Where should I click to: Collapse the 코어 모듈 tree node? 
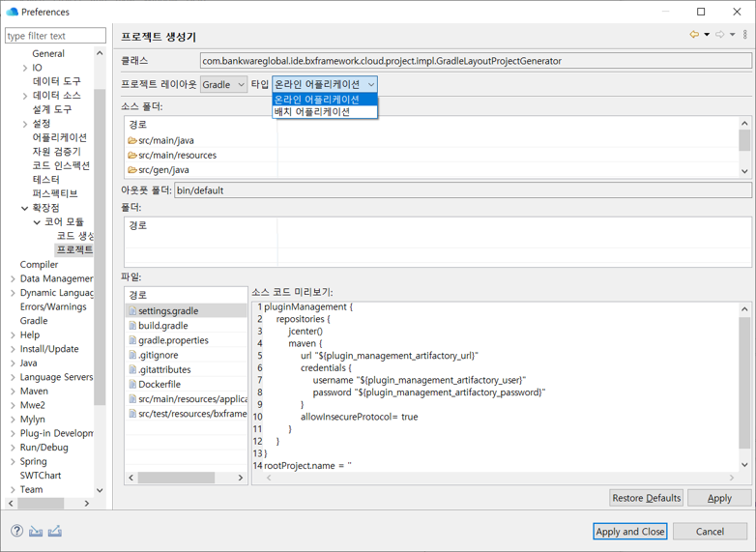[37, 222]
